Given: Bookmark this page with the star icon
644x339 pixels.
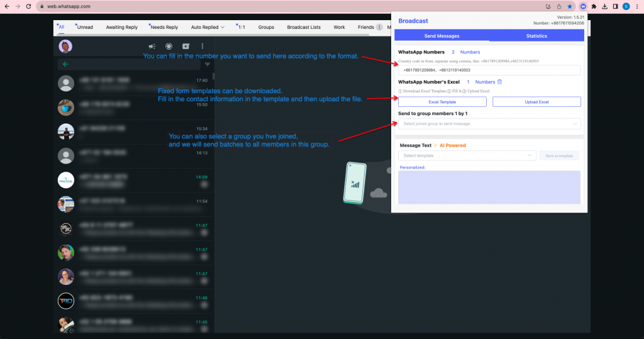Looking at the screenshot, I should (x=570, y=6).
